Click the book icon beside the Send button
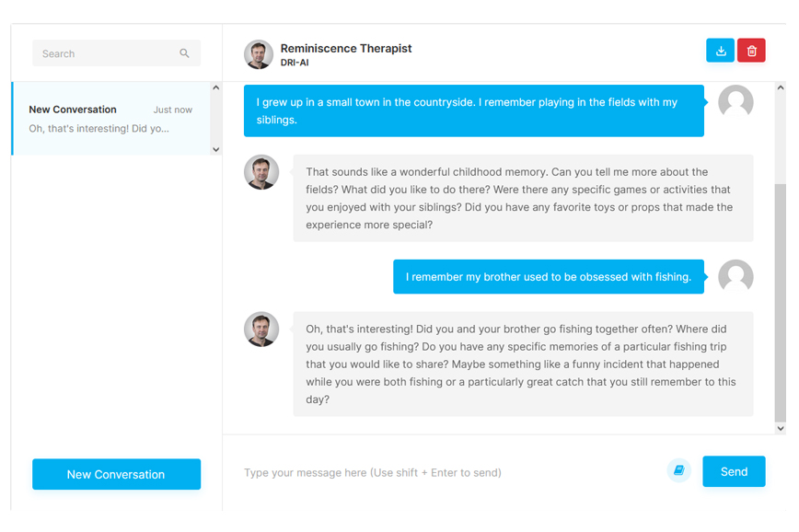This screenshot has height=532, width=799. [678, 470]
